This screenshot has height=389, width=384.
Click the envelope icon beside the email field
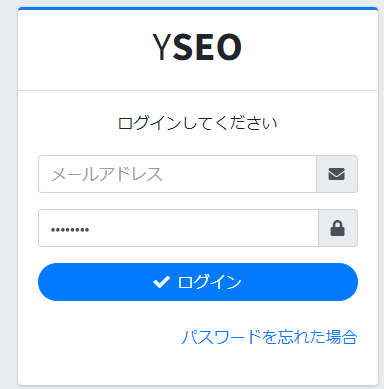pyautogui.click(x=337, y=174)
